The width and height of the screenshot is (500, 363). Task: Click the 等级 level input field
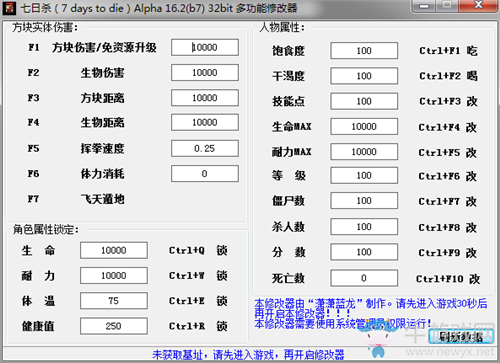[x=364, y=175]
